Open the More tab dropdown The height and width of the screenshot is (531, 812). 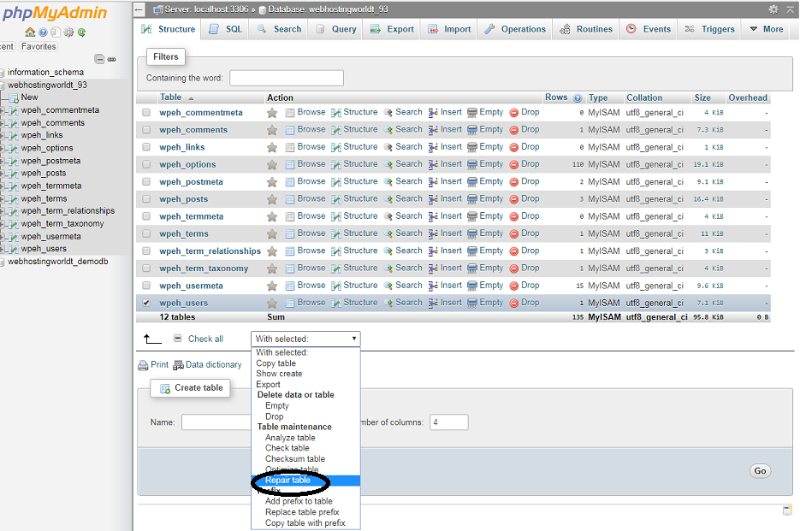click(x=766, y=29)
